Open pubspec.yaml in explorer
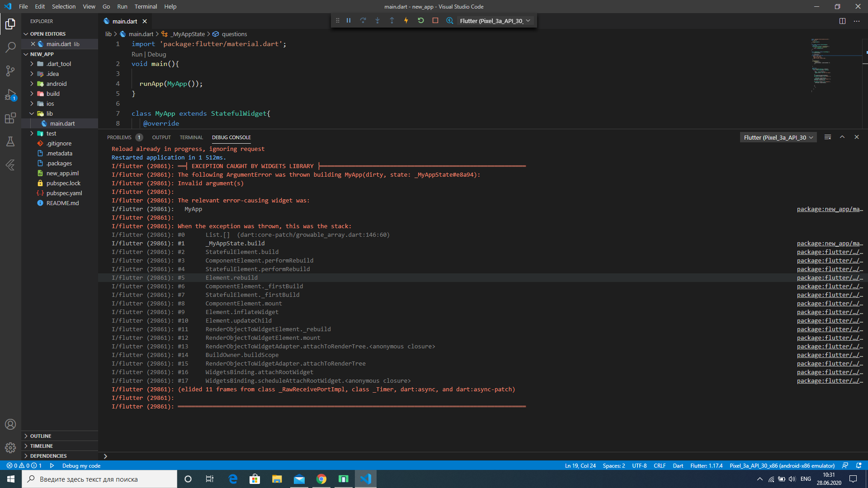Viewport: 868px width, 488px height. [x=64, y=193]
